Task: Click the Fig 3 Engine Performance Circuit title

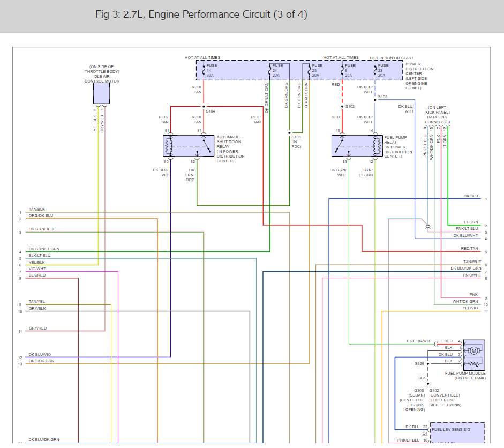Action: click(x=201, y=14)
